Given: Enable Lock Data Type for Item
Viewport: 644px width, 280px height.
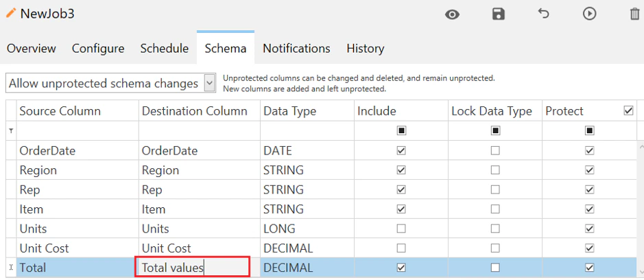Looking at the screenshot, I should point(495,209).
